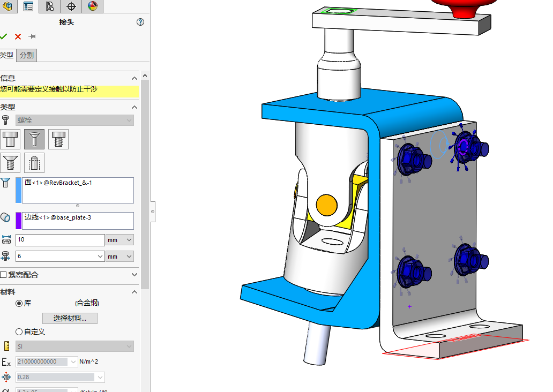
Task: Expand the 紧密配合 section
Action: pos(134,275)
